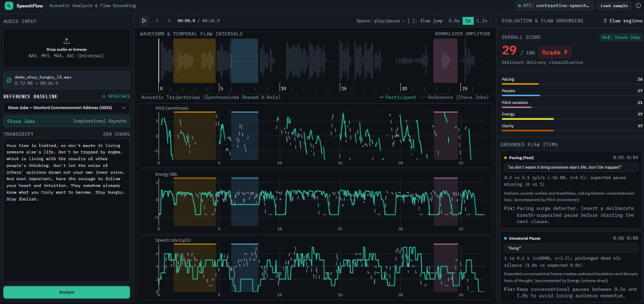
Task: Open the Steve Jobs Stanford Commencement reference dropdown
Action: coord(66,108)
